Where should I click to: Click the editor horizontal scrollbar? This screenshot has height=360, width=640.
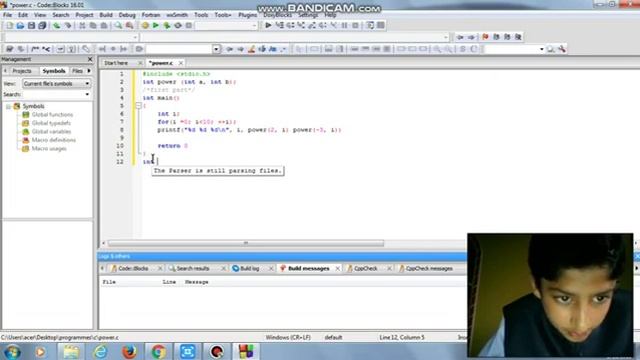click(x=246, y=243)
